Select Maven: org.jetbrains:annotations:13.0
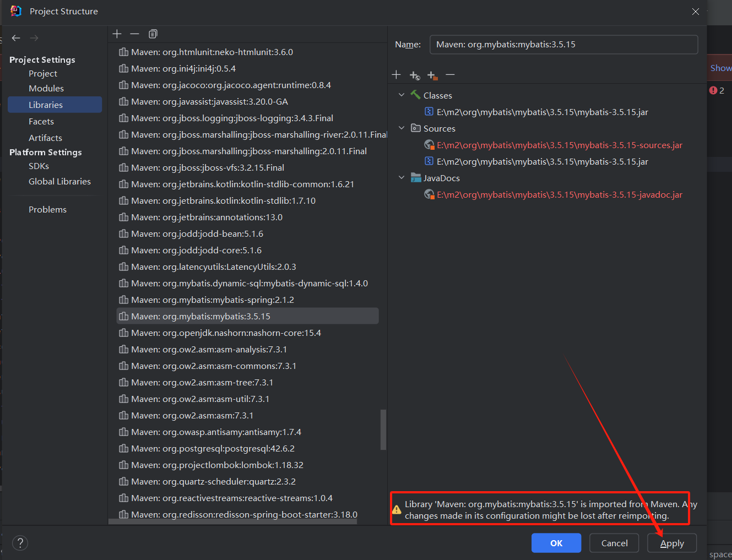The width and height of the screenshot is (732, 560). [x=207, y=218]
